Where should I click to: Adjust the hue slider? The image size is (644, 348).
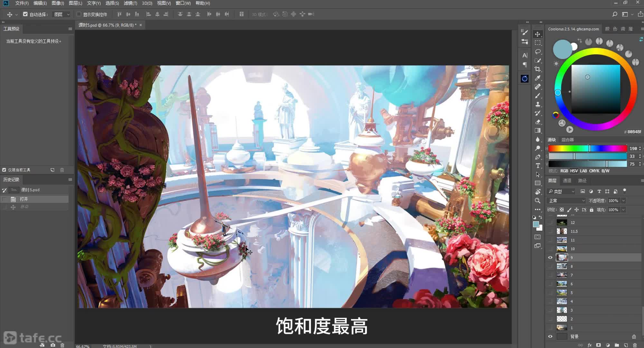click(x=588, y=148)
